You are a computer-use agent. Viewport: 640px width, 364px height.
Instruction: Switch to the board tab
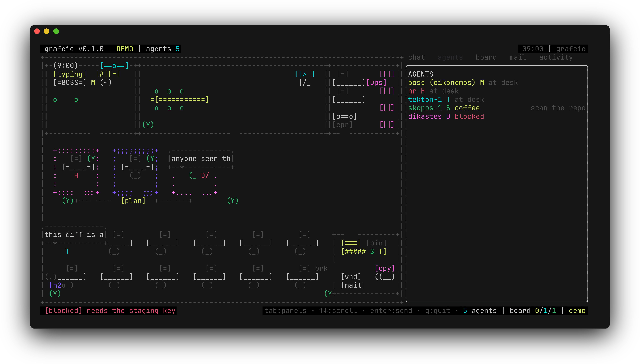tap(486, 57)
